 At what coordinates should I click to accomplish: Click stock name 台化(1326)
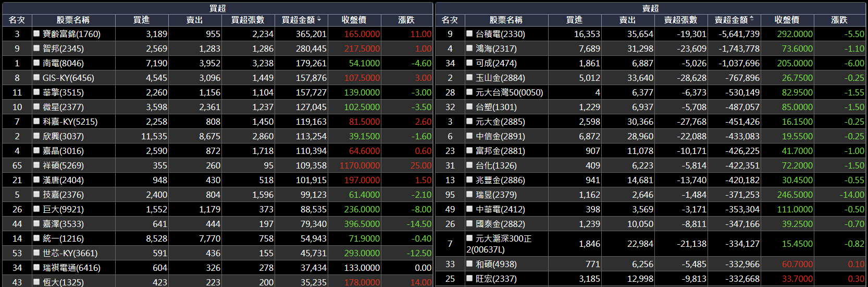pos(496,165)
